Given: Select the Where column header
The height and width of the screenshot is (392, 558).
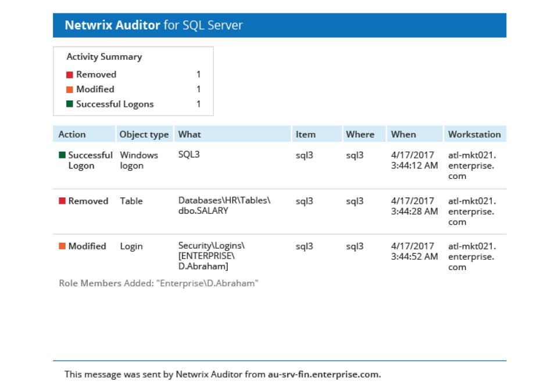Looking at the screenshot, I should [x=364, y=134].
